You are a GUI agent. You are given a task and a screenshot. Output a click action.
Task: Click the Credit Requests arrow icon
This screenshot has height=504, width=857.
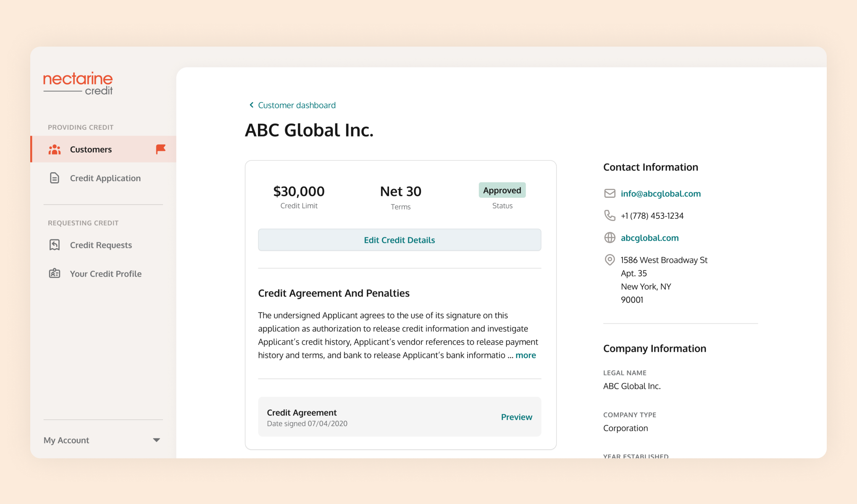pos(54,245)
